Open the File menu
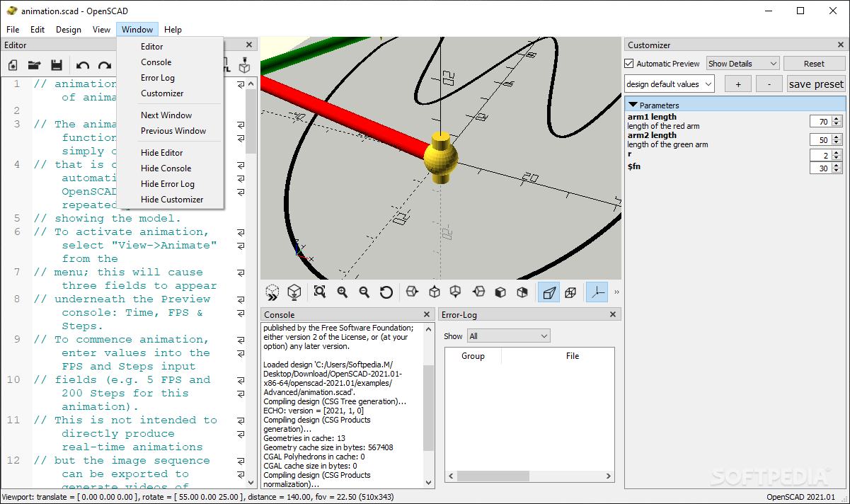 (x=13, y=30)
